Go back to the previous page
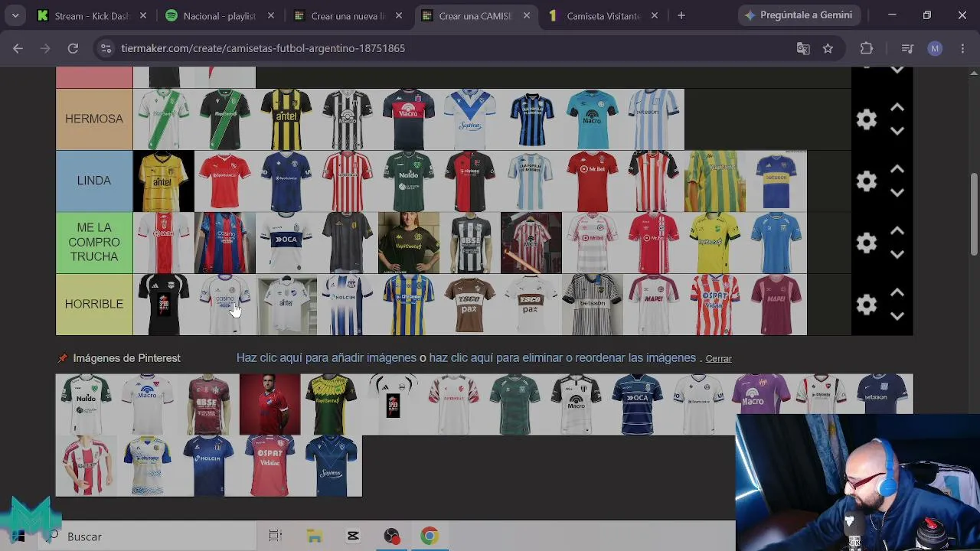Screen dimensions: 980x551 click(18, 48)
